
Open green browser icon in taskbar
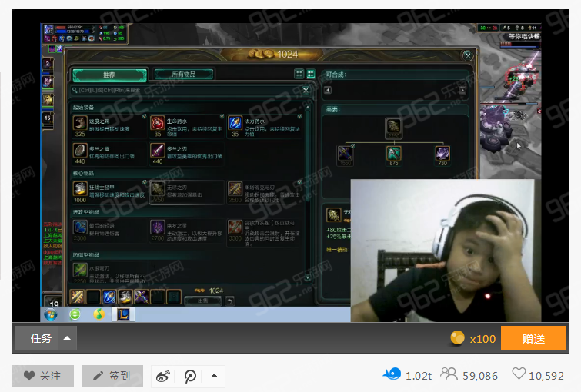[x=75, y=314]
